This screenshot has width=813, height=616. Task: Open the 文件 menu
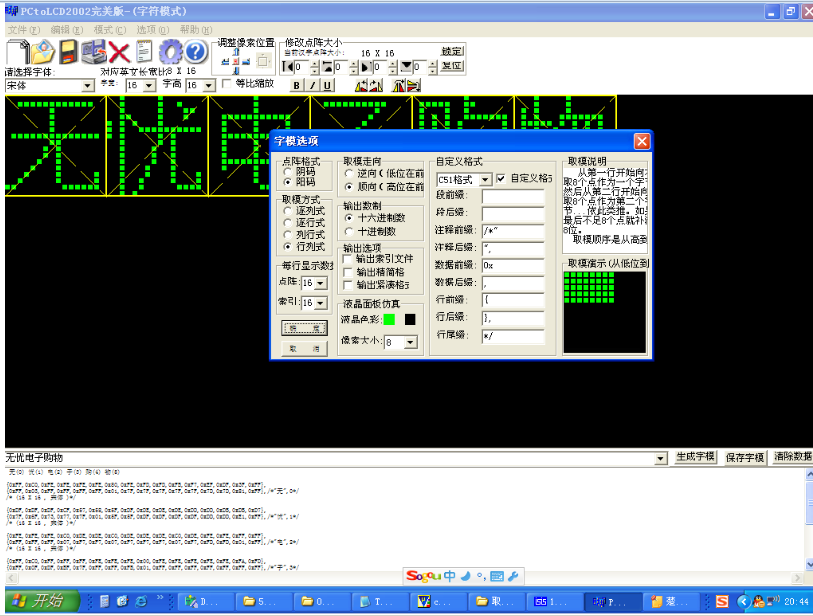24,30
